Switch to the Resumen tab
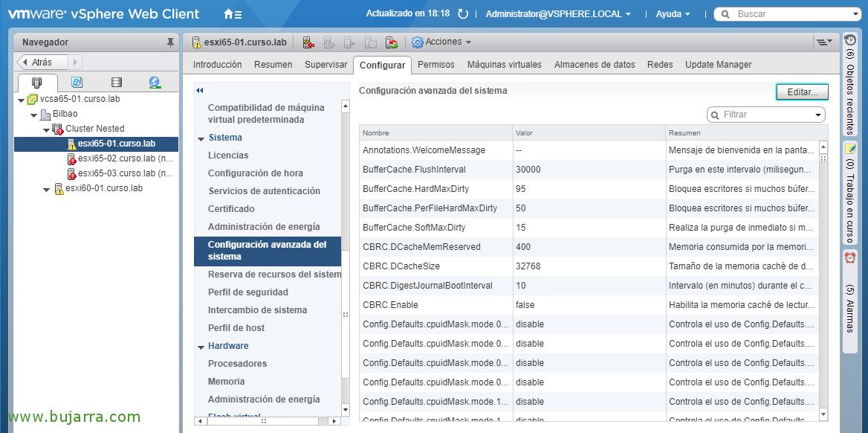868x433 pixels. tap(273, 65)
